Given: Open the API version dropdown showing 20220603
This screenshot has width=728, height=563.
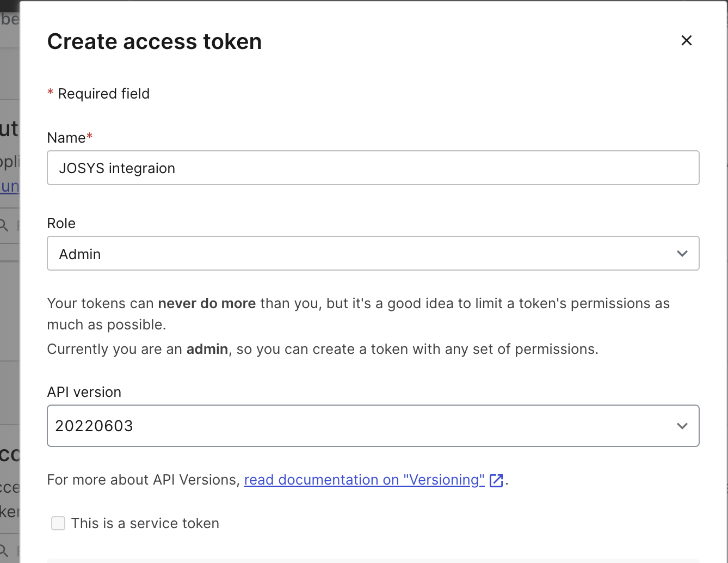Looking at the screenshot, I should pos(373,426).
